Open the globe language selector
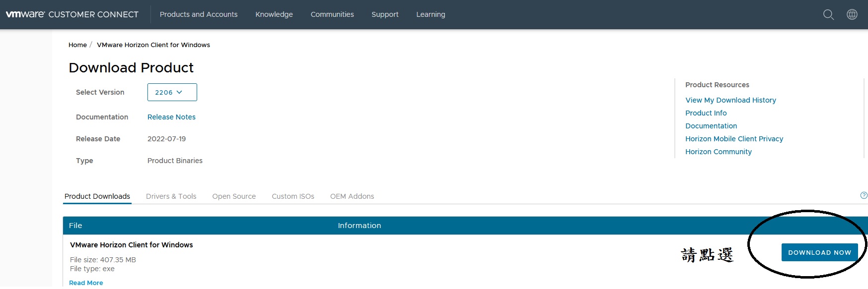The width and height of the screenshot is (868, 289). point(852,14)
